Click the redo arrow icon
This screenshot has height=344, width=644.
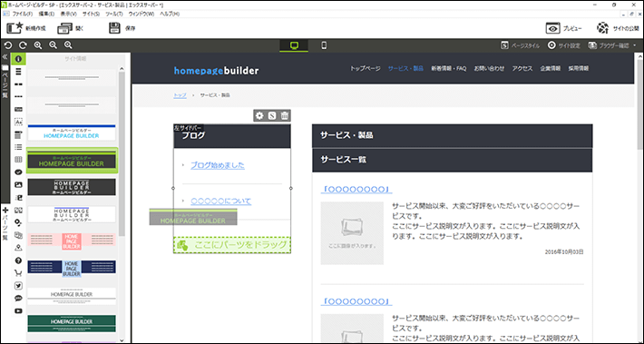coord(23,45)
